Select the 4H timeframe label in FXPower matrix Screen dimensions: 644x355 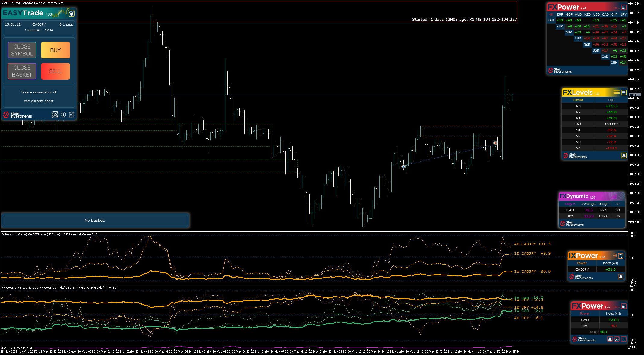tap(551, 14)
